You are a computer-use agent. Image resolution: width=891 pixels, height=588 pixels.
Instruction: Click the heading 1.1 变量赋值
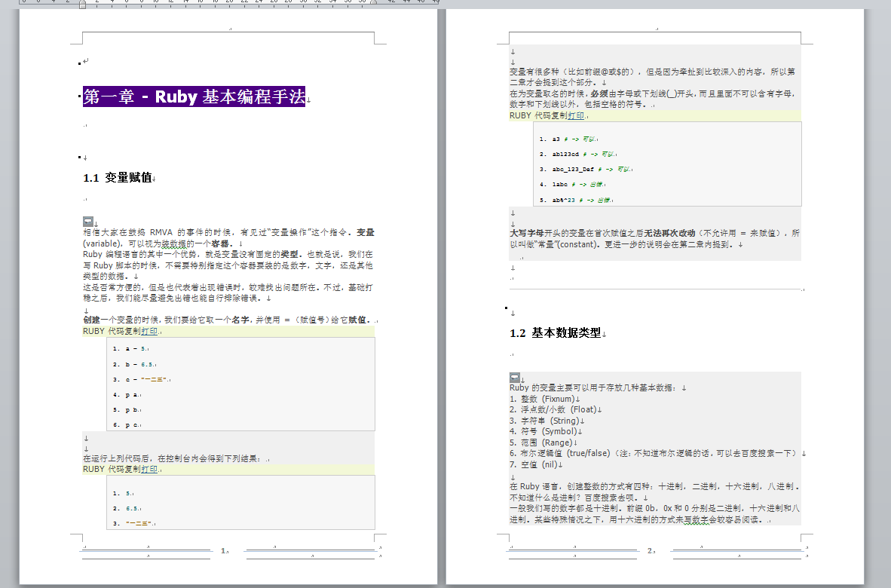point(118,178)
